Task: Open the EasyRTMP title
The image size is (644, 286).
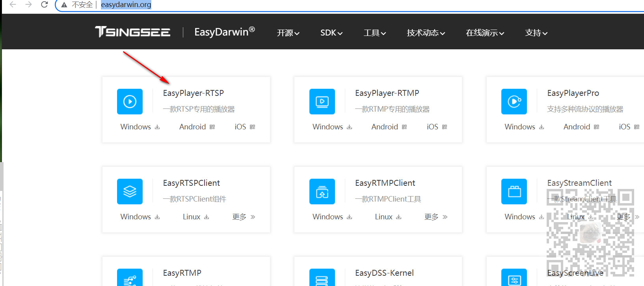Action: 182,273
